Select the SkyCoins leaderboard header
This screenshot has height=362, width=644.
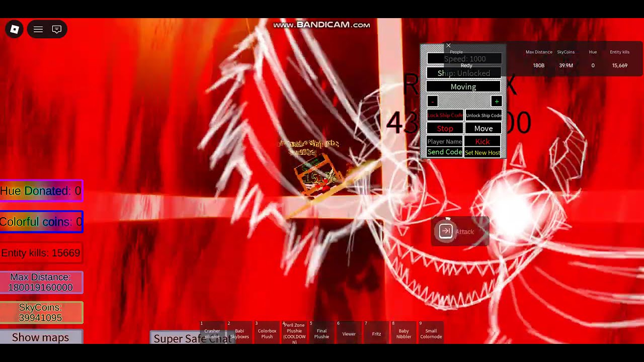click(x=566, y=52)
